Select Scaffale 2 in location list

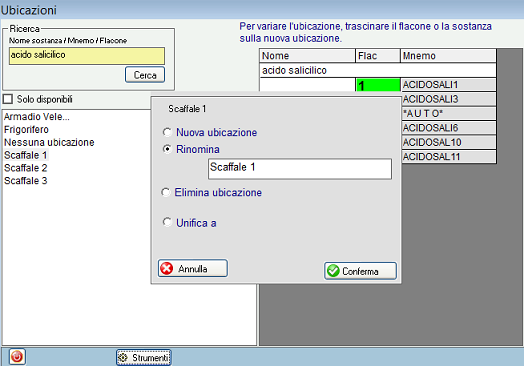[x=26, y=168]
